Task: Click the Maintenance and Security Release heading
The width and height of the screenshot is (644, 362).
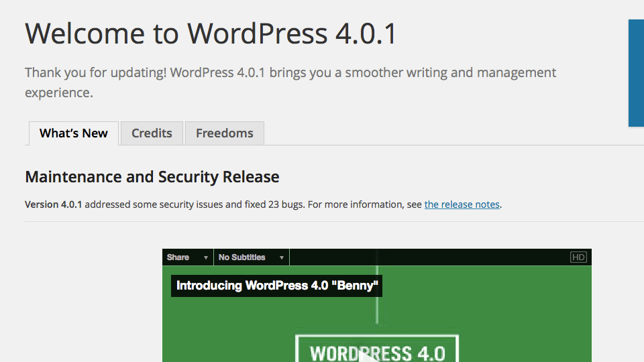Action: pos(152,177)
